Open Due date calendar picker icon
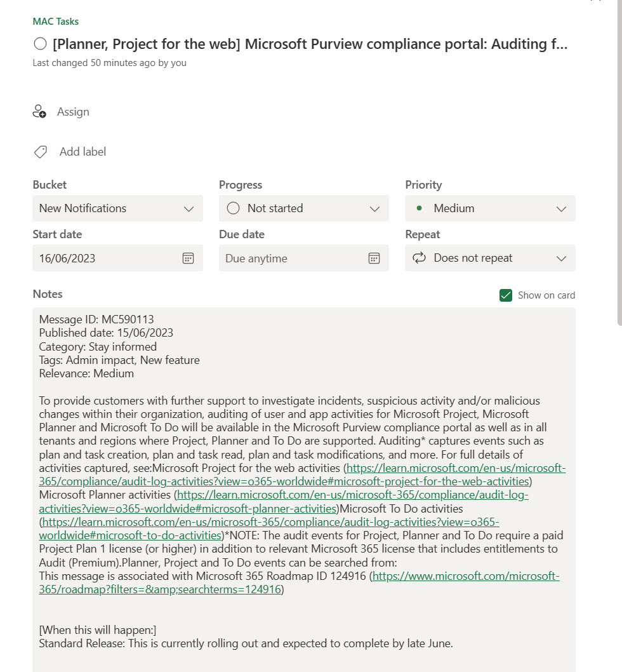The width and height of the screenshot is (622, 672). [x=374, y=258]
